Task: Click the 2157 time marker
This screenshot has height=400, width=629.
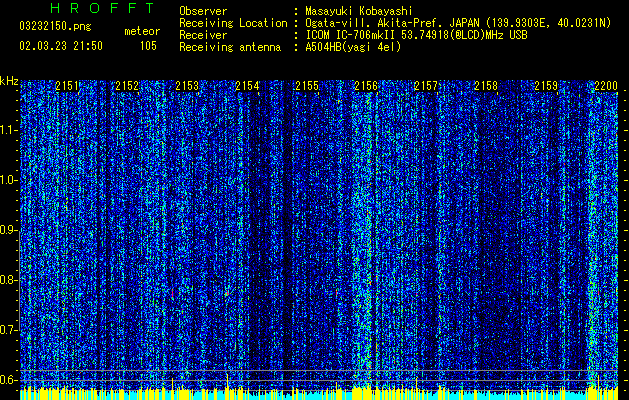Action: pyautogui.click(x=426, y=86)
